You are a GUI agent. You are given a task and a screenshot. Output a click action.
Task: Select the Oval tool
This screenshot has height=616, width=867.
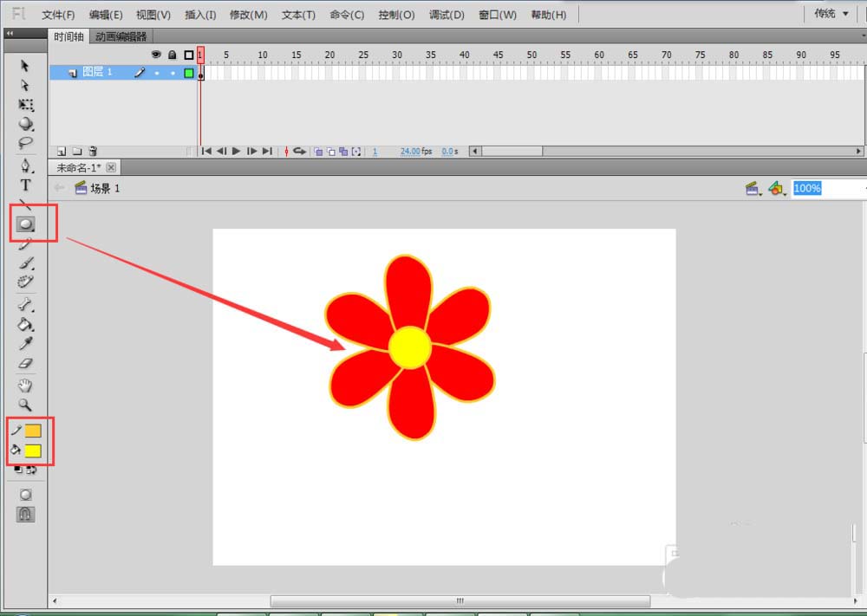point(25,224)
